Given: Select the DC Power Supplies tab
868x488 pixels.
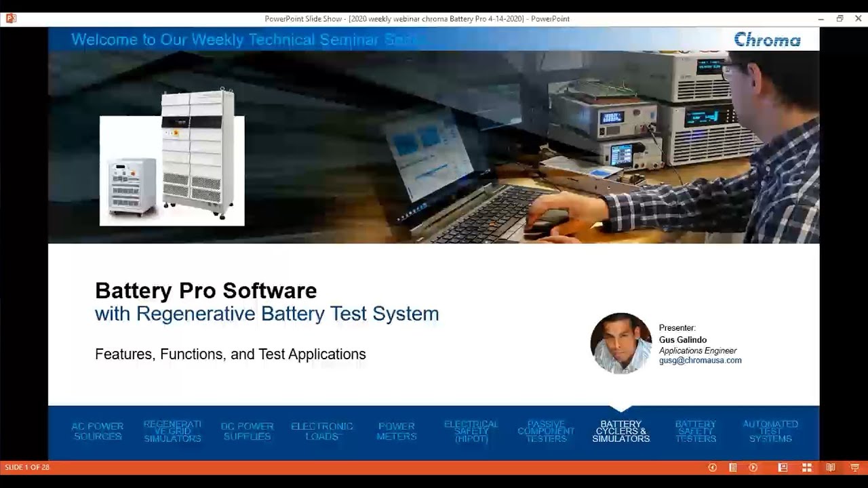Looking at the screenshot, I should pos(247,431).
